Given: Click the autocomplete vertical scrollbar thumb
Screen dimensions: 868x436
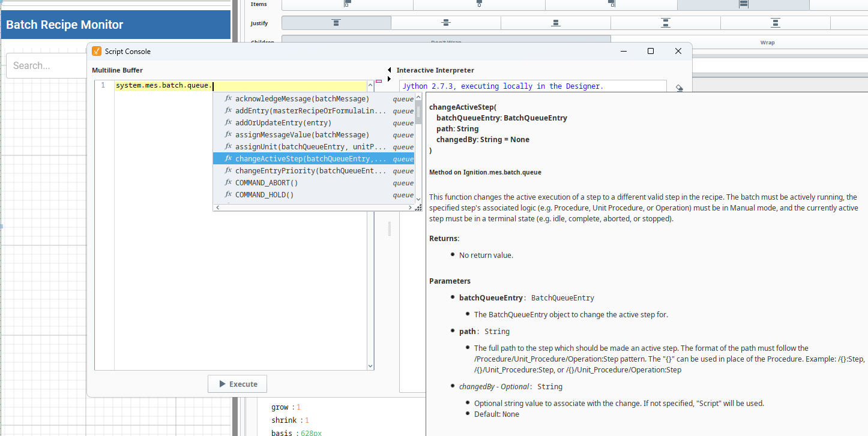Looking at the screenshot, I should (418, 112).
